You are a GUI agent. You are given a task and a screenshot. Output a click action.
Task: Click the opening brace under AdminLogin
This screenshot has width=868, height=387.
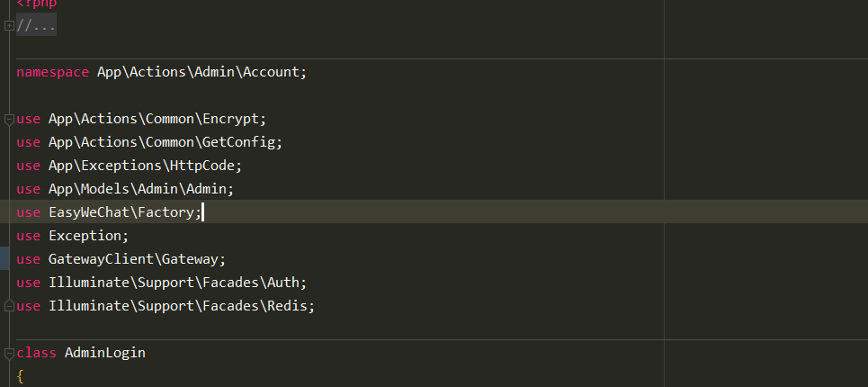[x=21, y=377]
